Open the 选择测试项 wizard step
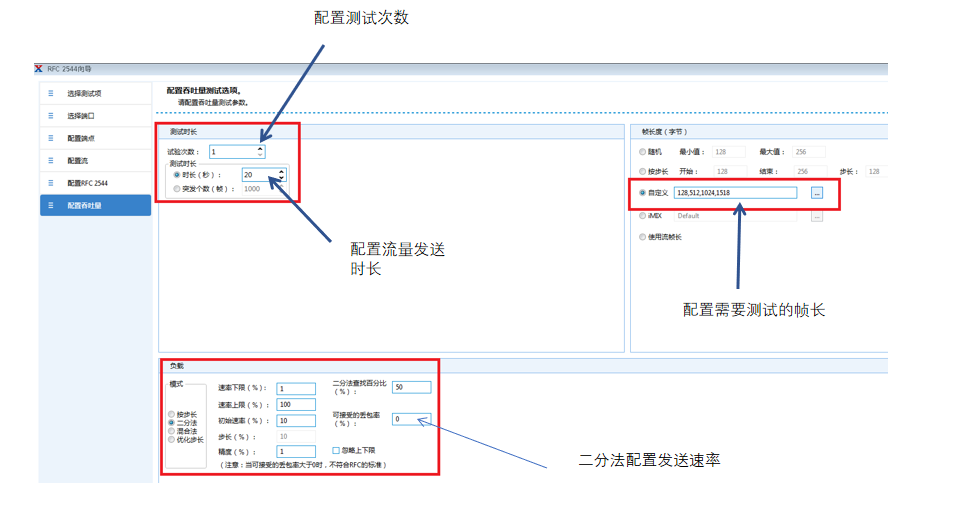This screenshot has height=525, width=966. [x=95, y=94]
